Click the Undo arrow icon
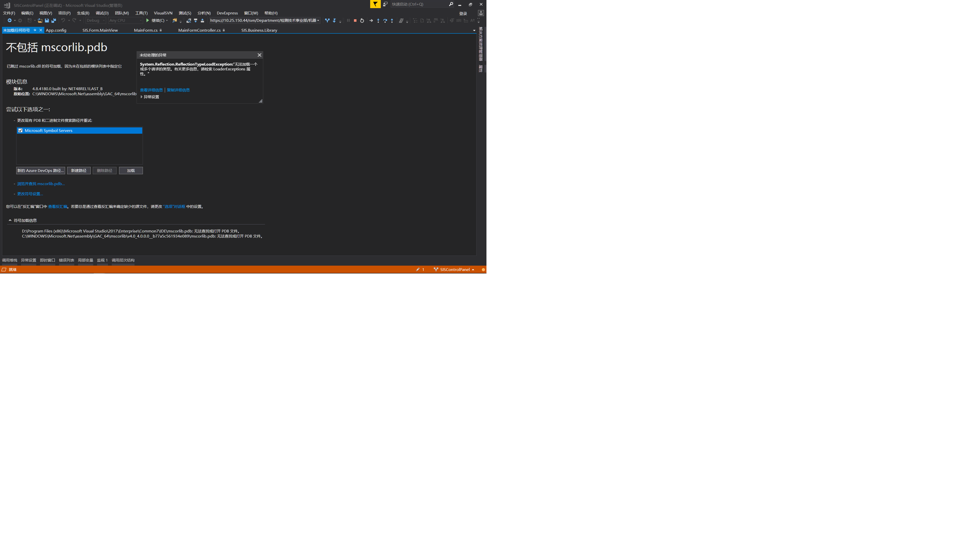The image size is (980, 550). pos(63,21)
